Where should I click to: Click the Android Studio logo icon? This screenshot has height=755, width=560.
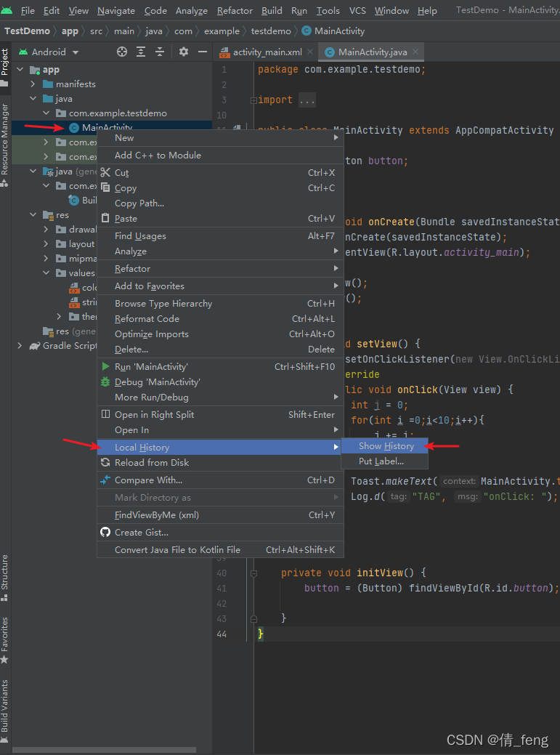click(x=7, y=9)
